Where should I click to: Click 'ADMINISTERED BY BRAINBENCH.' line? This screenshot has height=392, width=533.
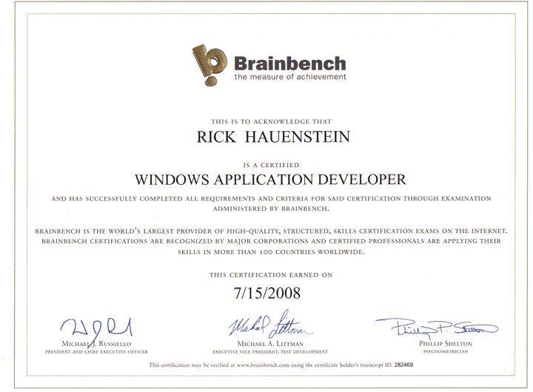[x=271, y=209]
